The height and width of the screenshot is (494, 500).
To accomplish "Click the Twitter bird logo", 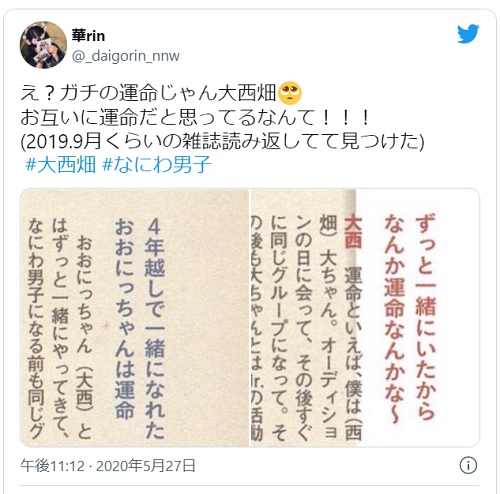I will tap(468, 34).
